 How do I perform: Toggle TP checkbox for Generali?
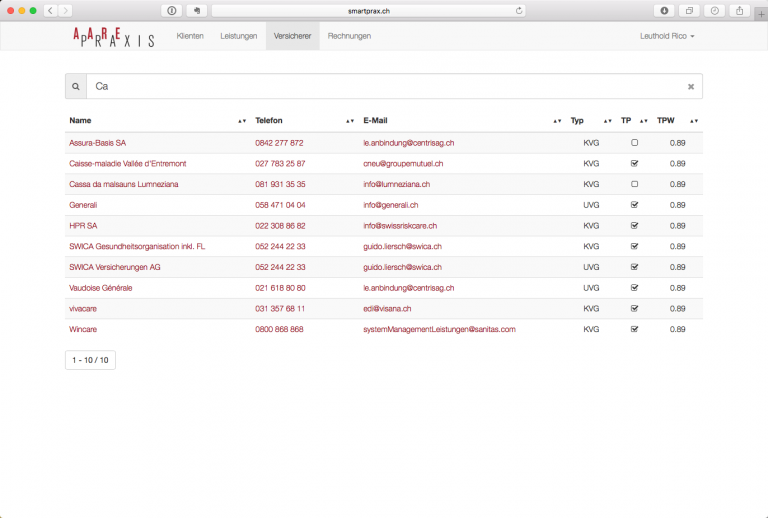point(634,205)
